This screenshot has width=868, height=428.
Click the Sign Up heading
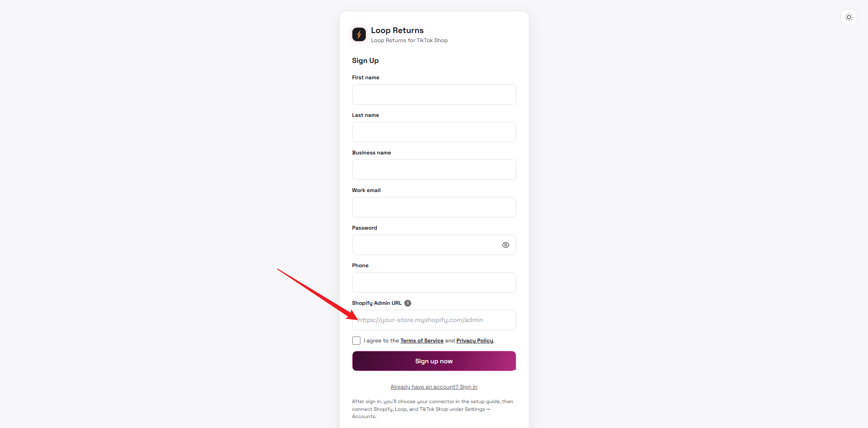pos(365,61)
